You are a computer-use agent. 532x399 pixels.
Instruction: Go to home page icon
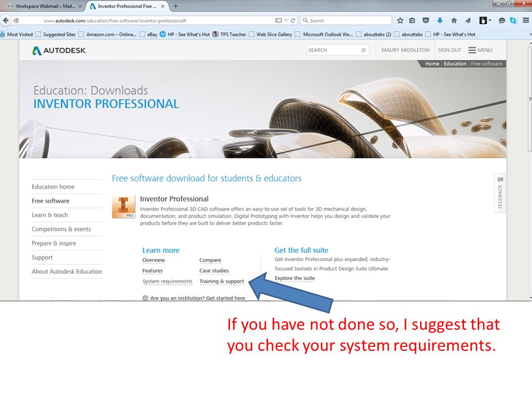tap(454, 21)
